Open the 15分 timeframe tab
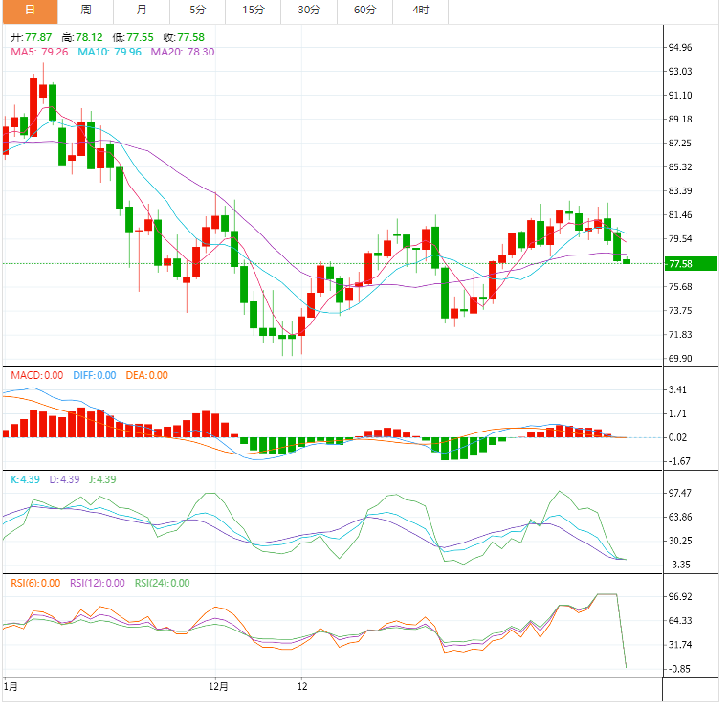Screen dimensions: 728x709 [254, 11]
